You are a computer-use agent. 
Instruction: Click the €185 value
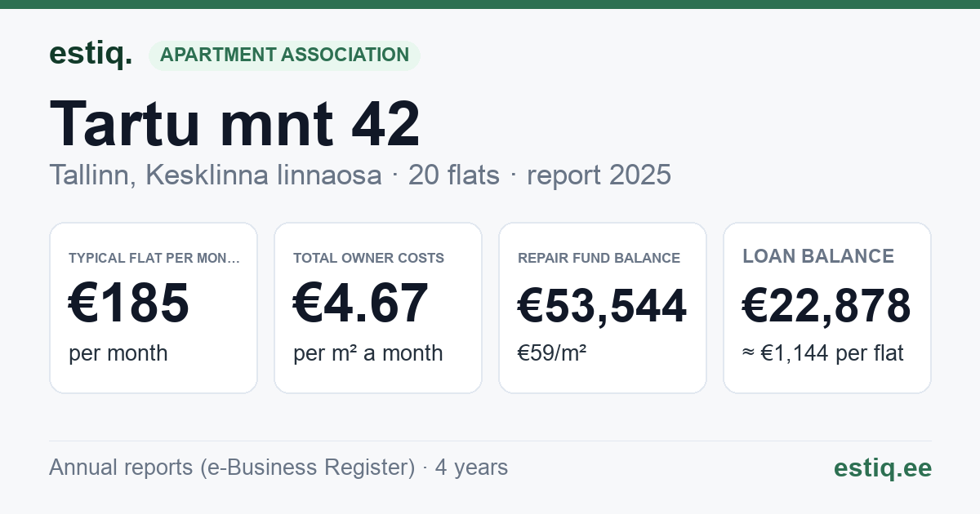(129, 303)
